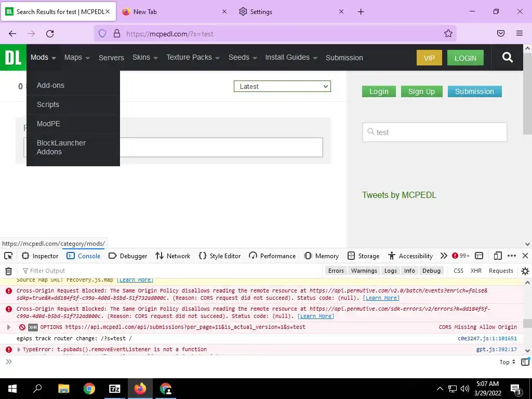
Task: Toggle the Info filter
Action: (409, 271)
